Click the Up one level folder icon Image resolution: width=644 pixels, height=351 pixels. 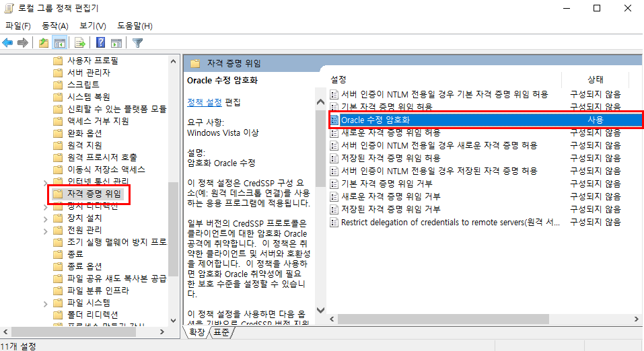click(x=44, y=42)
